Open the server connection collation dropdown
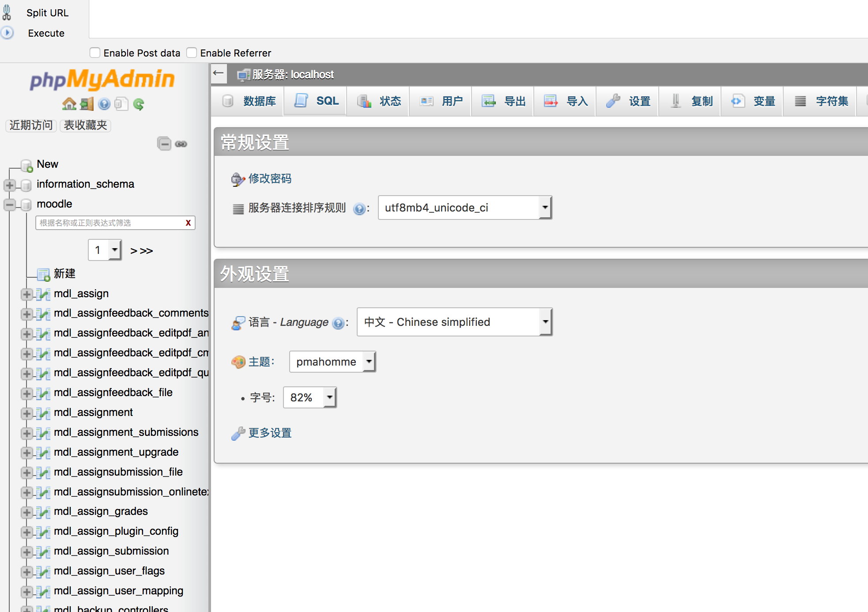Image resolution: width=868 pixels, height=612 pixels. tap(465, 208)
